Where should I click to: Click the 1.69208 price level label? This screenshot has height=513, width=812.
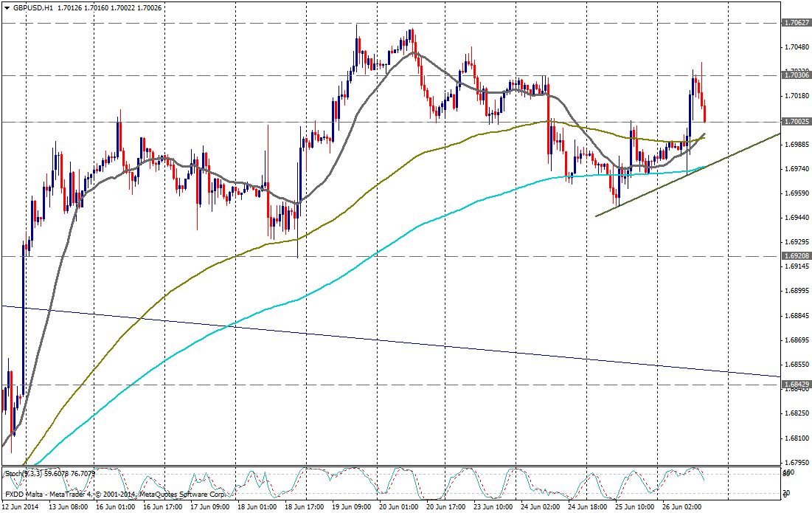click(797, 255)
